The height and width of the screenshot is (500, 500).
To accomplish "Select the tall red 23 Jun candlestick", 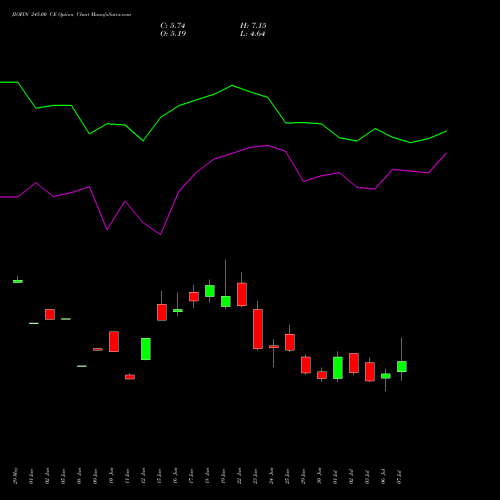I will pyautogui.click(x=258, y=329).
